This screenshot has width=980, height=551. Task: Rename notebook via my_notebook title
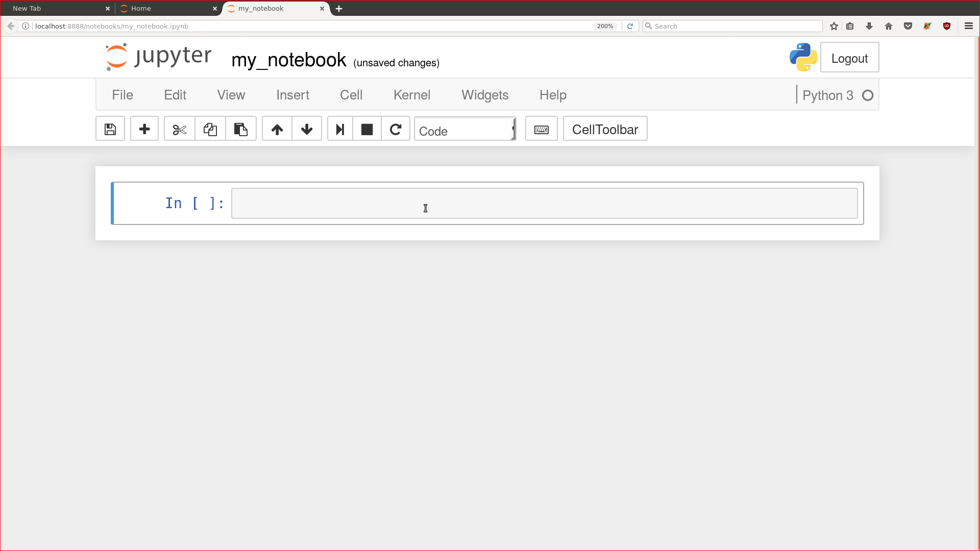[289, 60]
